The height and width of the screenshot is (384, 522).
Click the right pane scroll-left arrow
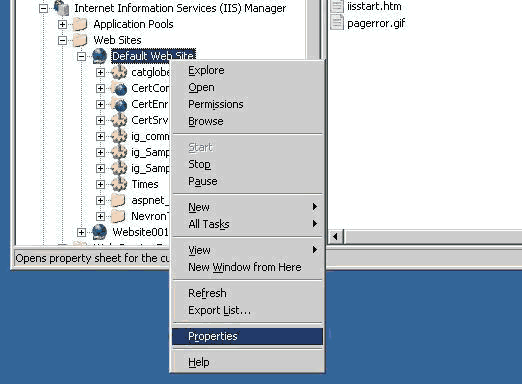(336, 237)
